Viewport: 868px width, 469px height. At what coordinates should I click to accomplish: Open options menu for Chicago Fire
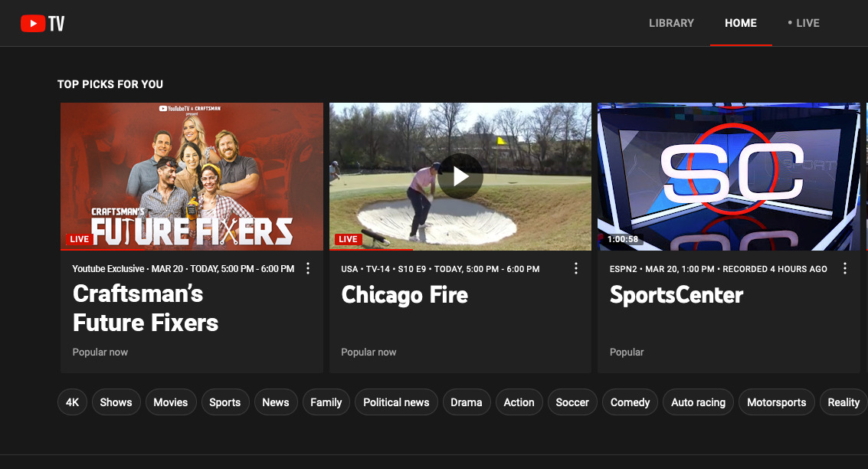[x=576, y=268]
